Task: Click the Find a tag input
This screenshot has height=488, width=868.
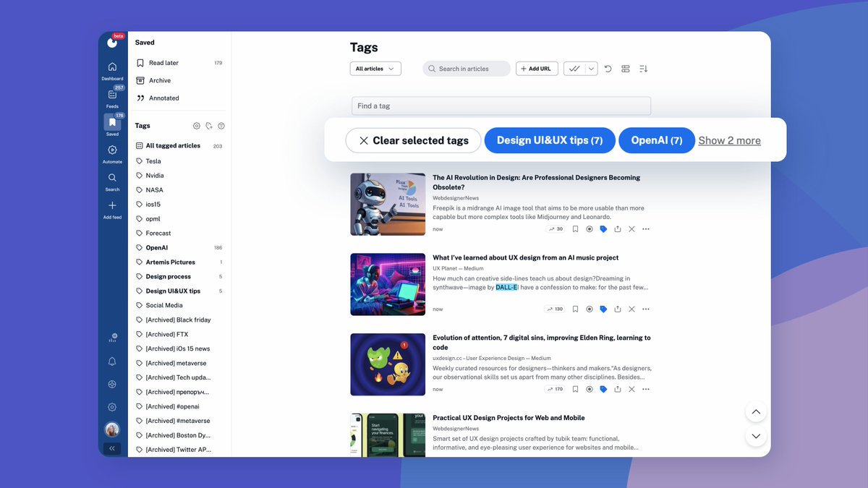Action: tap(501, 106)
